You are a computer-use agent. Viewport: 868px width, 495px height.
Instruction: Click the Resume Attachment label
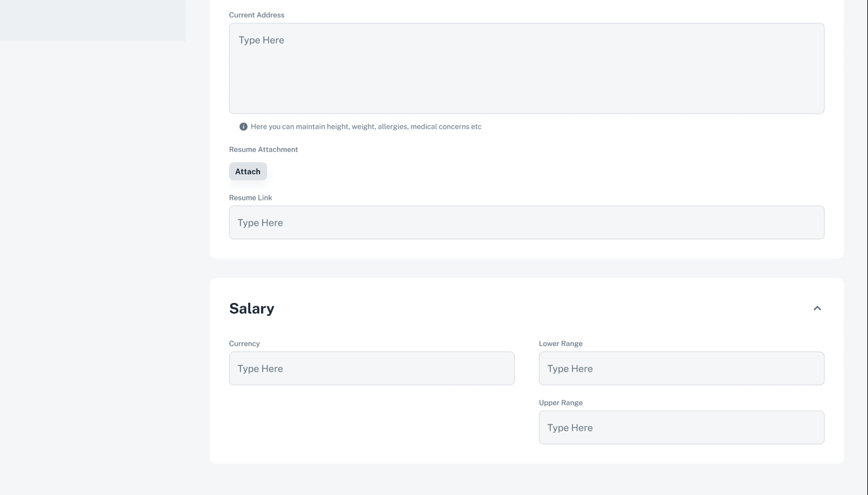tap(264, 150)
